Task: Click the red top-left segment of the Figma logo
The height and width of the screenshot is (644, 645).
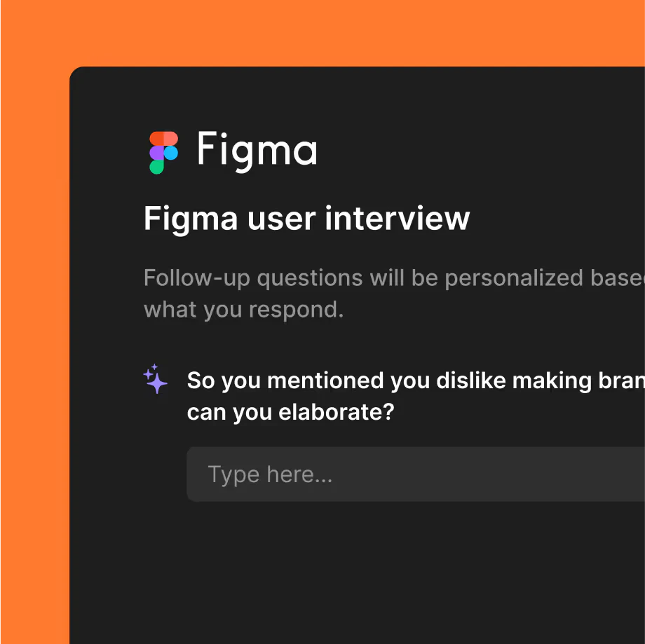Action: pos(156,138)
